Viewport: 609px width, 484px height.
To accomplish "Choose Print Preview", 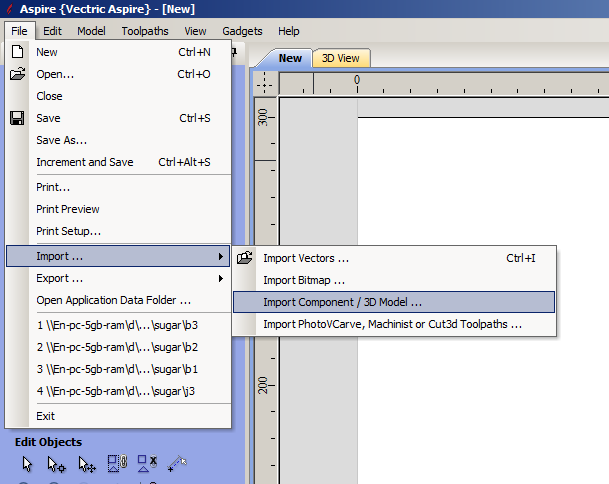I will [118, 209].
